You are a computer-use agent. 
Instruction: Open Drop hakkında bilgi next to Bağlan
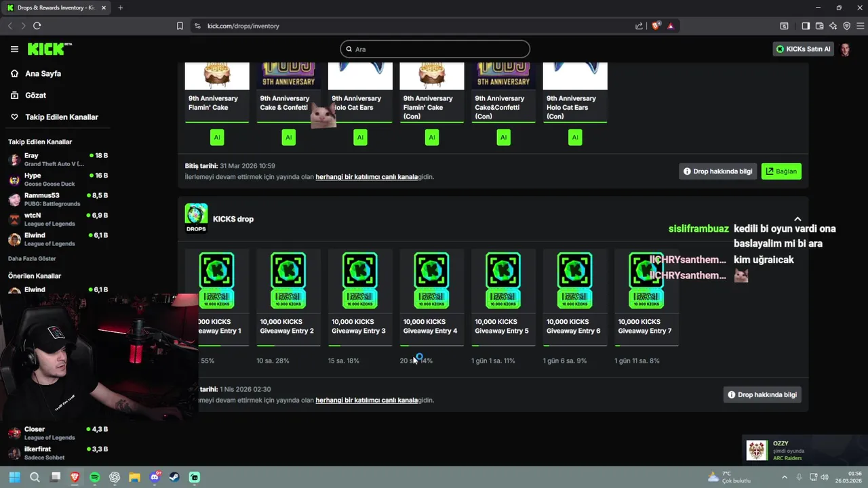[x=717, y=171]
